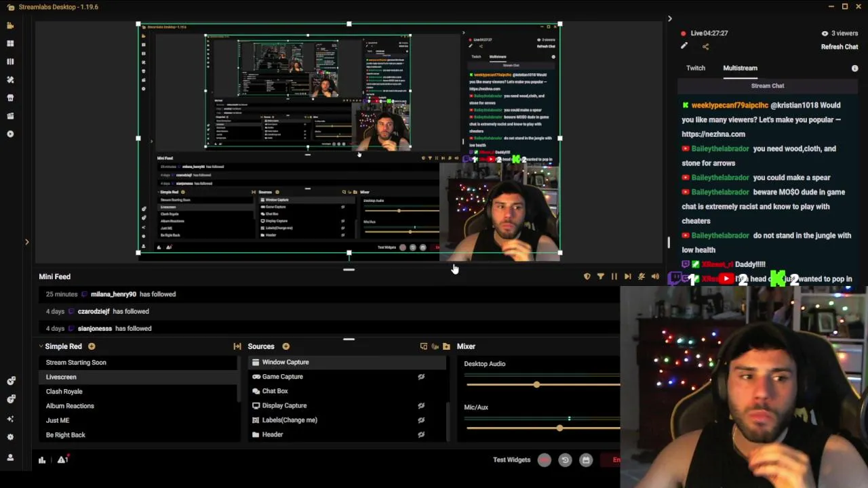Open the Recordings play-circle icon in sidebar
The image size is (868, 488).
(x=10, y=134)
